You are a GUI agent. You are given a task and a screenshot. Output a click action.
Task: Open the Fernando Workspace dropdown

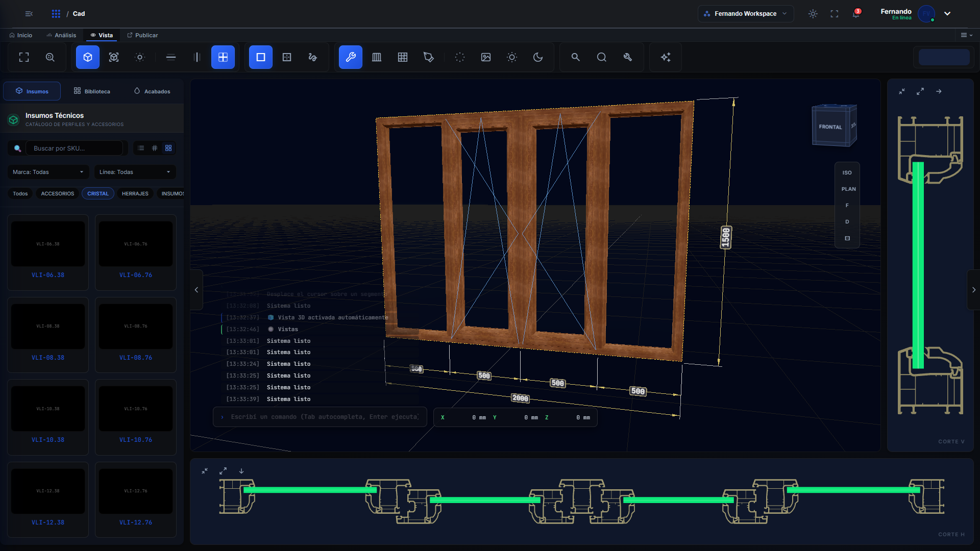point(746,14)
